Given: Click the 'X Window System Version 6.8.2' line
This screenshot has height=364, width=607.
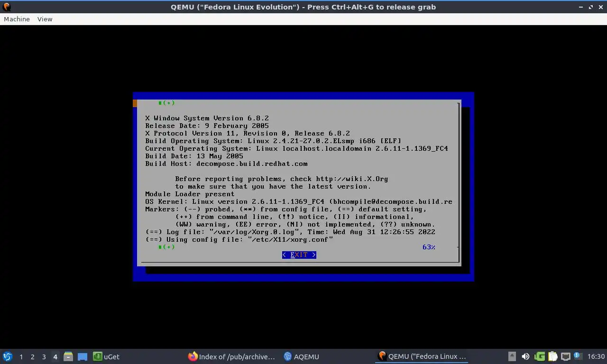Looking at the screenshot, I should point(207,118).
